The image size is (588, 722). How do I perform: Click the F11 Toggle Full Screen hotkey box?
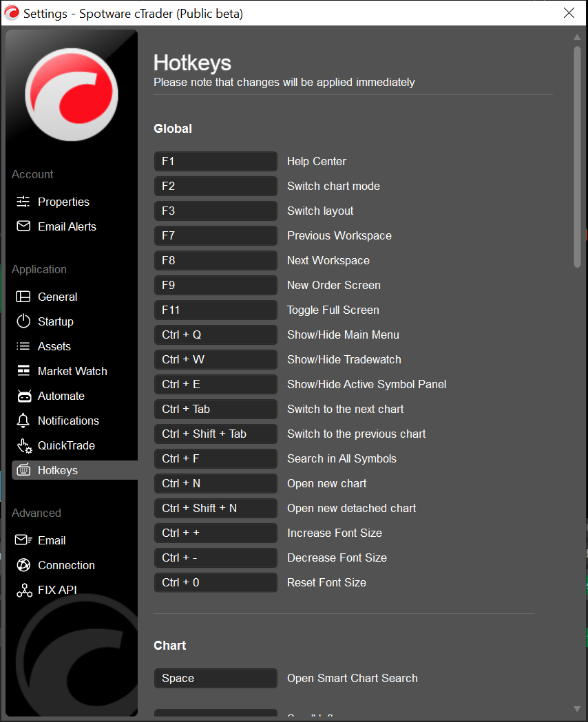tap(216, 310)
